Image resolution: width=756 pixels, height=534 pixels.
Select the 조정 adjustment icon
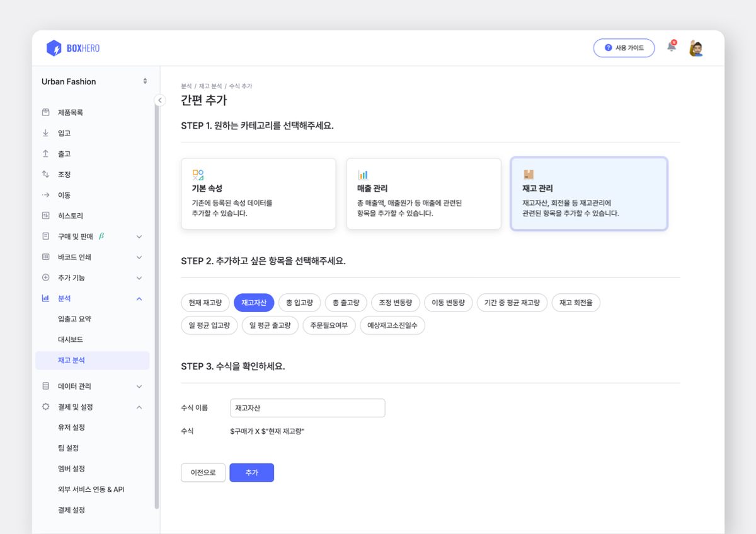[44, 174]
